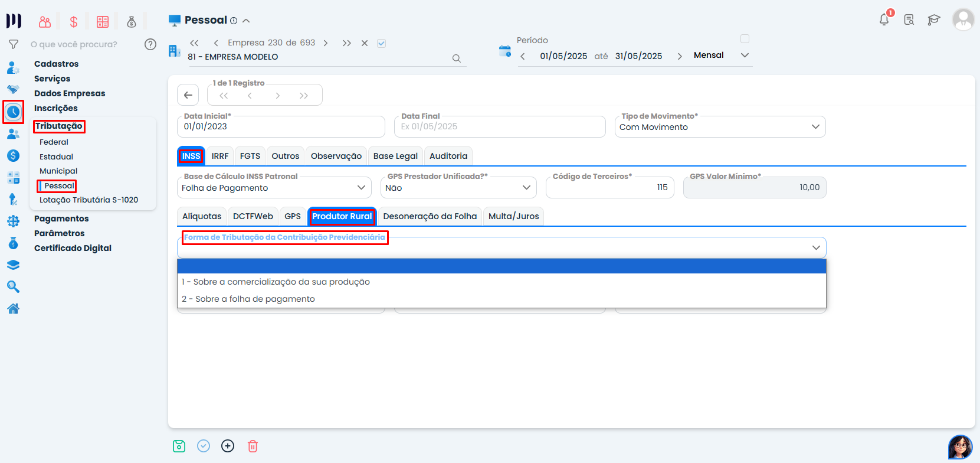
Task: Check the box above the Mensal dropdown
Action: tap(745, 39)
